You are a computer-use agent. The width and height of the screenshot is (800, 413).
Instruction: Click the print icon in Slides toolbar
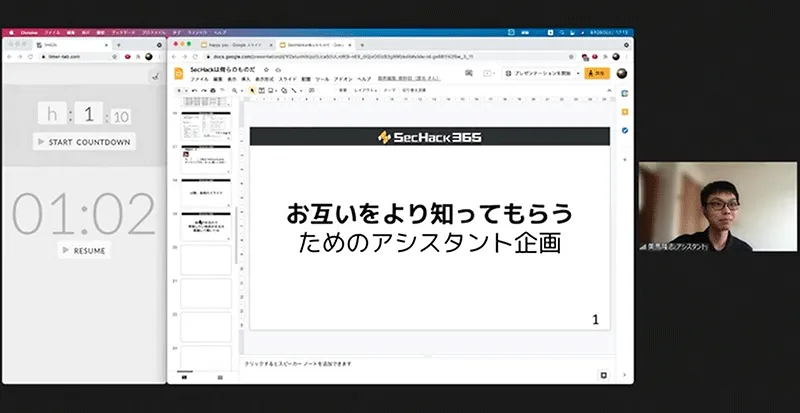[213, 90]
